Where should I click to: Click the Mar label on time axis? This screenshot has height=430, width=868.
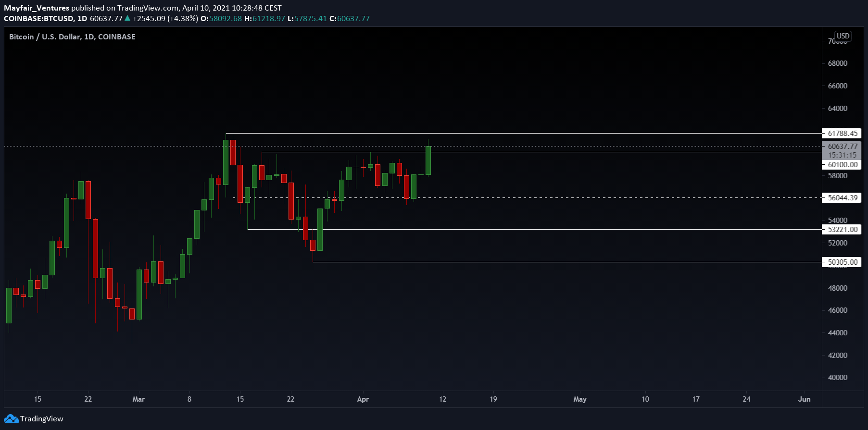pos(138,399)
